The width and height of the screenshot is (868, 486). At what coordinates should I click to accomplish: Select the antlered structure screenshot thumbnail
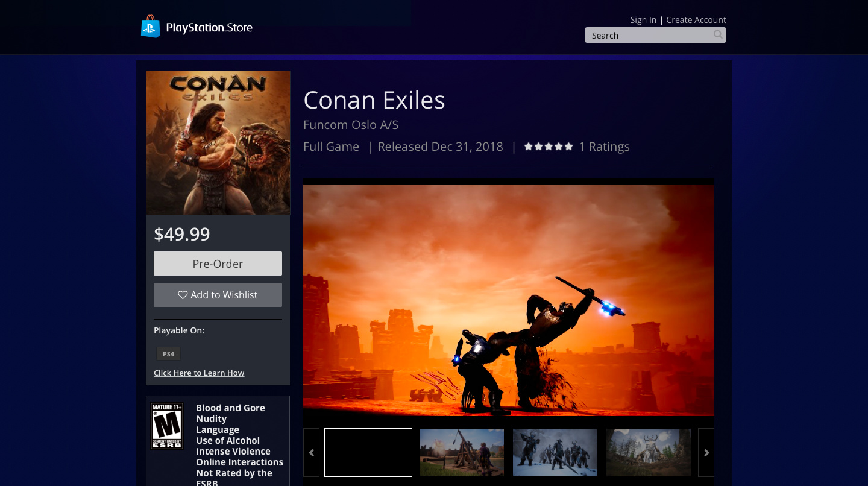[649, 452]
